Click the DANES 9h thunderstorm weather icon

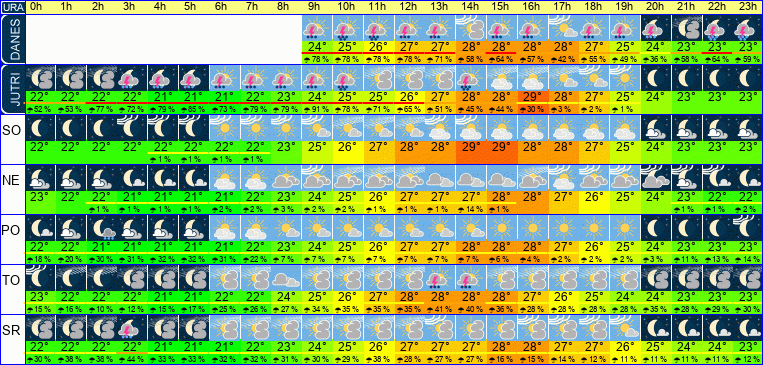click(317, 28)
